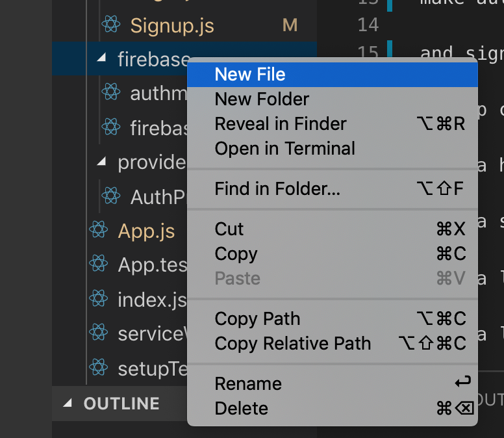Screen dimensions: 504x438
Task: Choose Reveal in Finder
Action: pos(281,124)
